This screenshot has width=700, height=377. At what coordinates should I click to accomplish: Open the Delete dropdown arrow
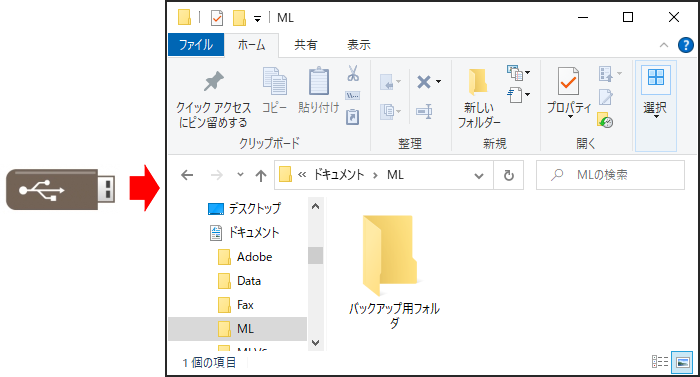[438, 81]
